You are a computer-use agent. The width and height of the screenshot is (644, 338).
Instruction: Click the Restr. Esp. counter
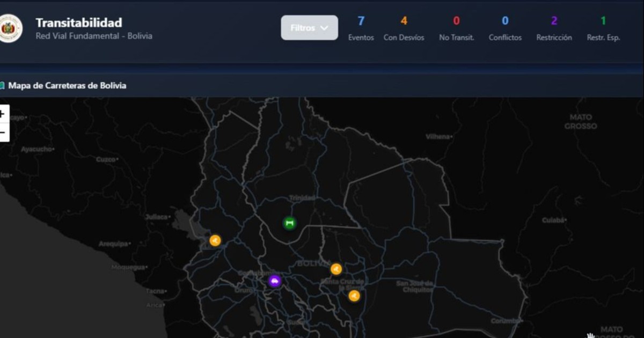click(x=603, y=28)
